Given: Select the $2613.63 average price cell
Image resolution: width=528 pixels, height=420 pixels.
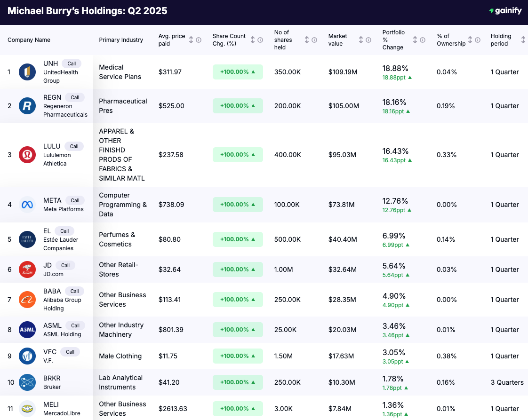Looking at the screenshot, I should 173,409.
